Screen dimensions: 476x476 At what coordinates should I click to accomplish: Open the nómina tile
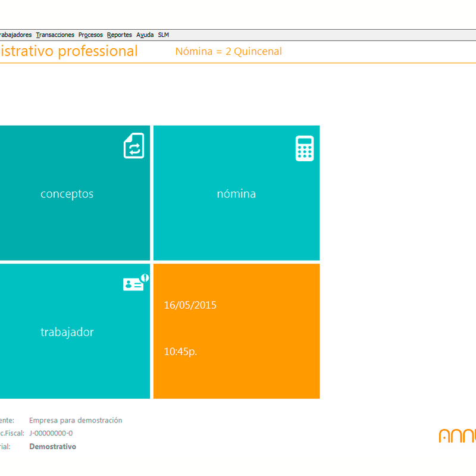click(x=236, y=193)
